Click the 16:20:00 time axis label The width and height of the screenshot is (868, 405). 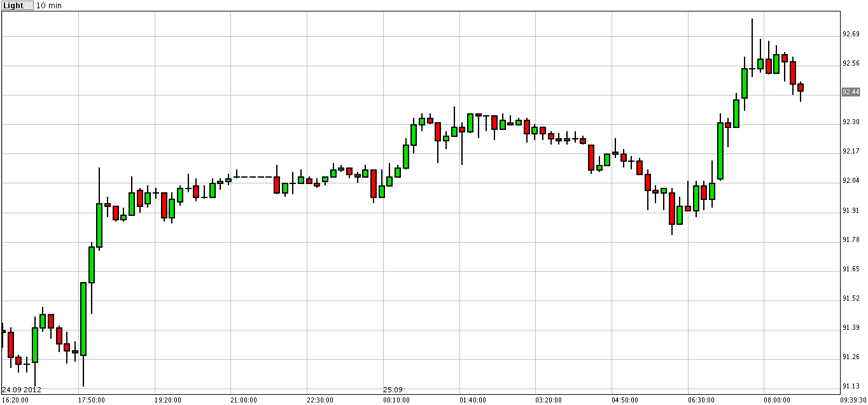(x=15, y=400)
